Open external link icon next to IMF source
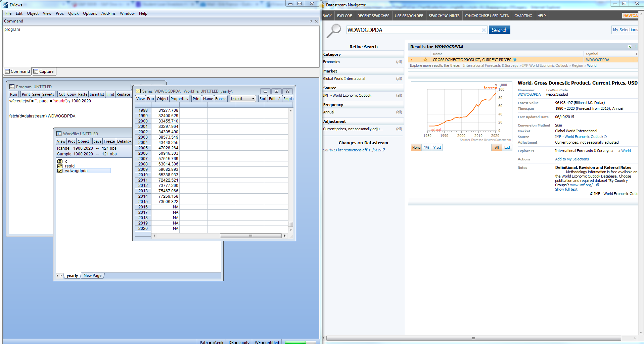Image resolution: width=644 pixels, height=344 pixels. pos(605,137)
